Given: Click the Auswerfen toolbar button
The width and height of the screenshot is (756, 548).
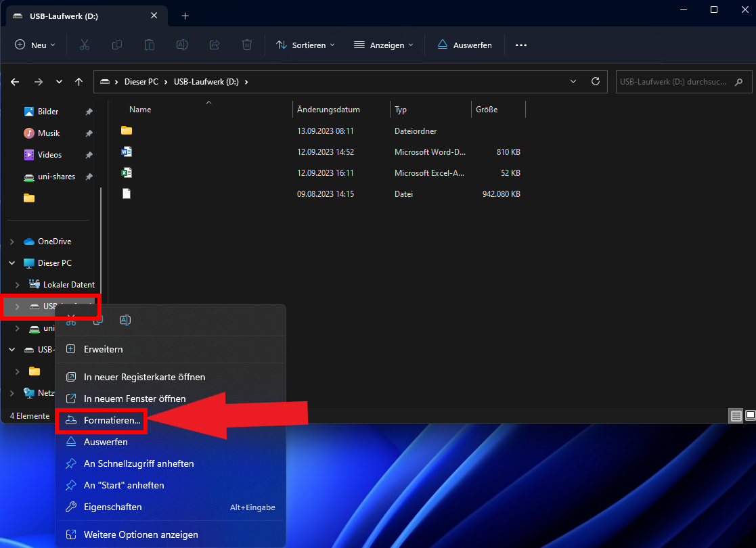Looking at the screenshot, I should point(465,45).
